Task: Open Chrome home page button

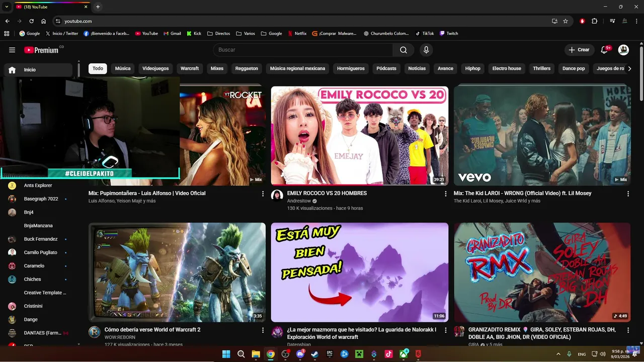Action: click(44, 21)
